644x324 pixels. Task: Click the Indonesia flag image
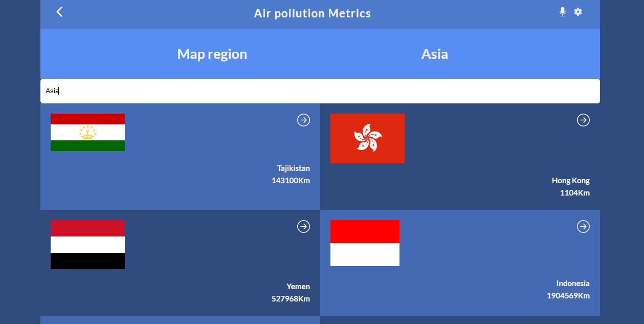(365, 243)
